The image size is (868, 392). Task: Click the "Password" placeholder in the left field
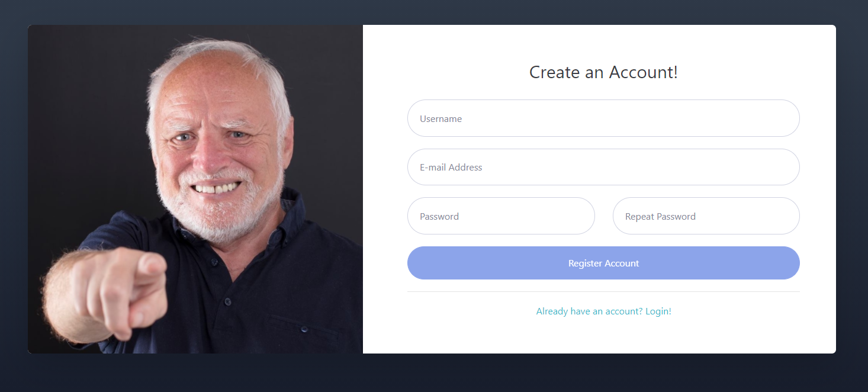click(x=439, y=217)
